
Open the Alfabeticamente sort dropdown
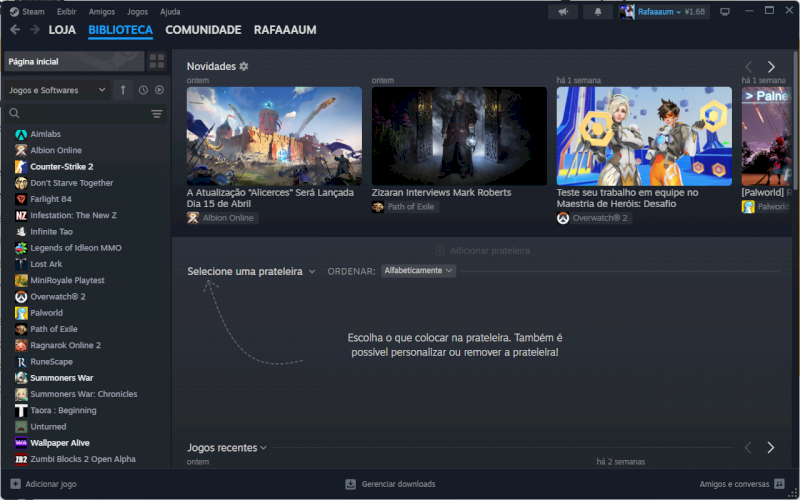[x=418, y=270]
